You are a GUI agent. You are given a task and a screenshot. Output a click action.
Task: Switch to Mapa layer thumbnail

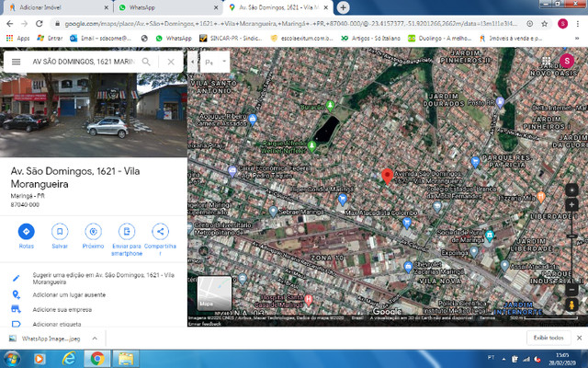click(214, 293)
